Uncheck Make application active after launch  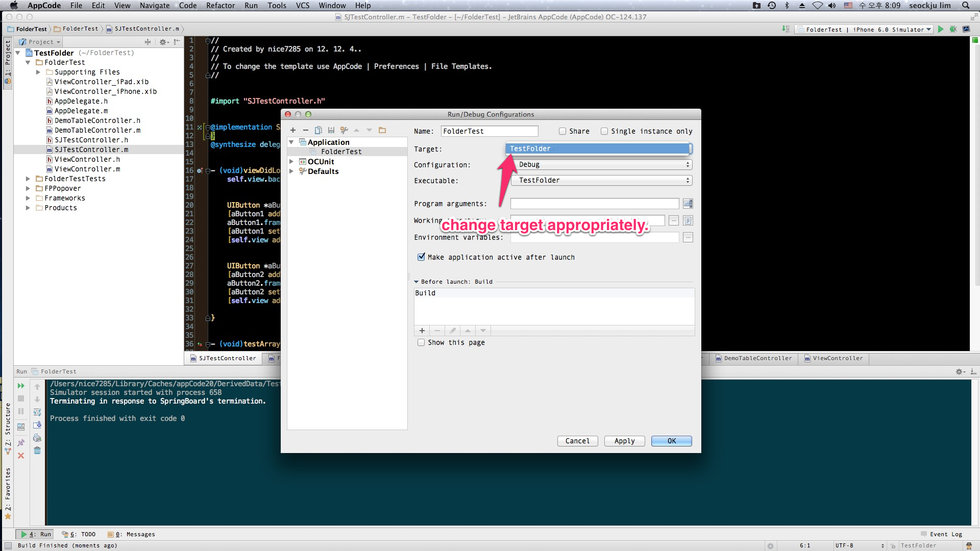click(421, 257)
